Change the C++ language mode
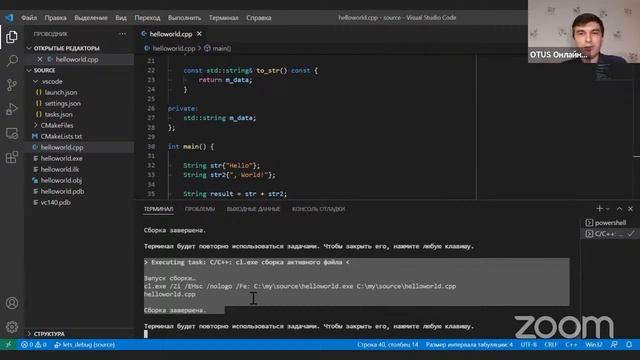The image size is (640, 360). coord(571,344)
